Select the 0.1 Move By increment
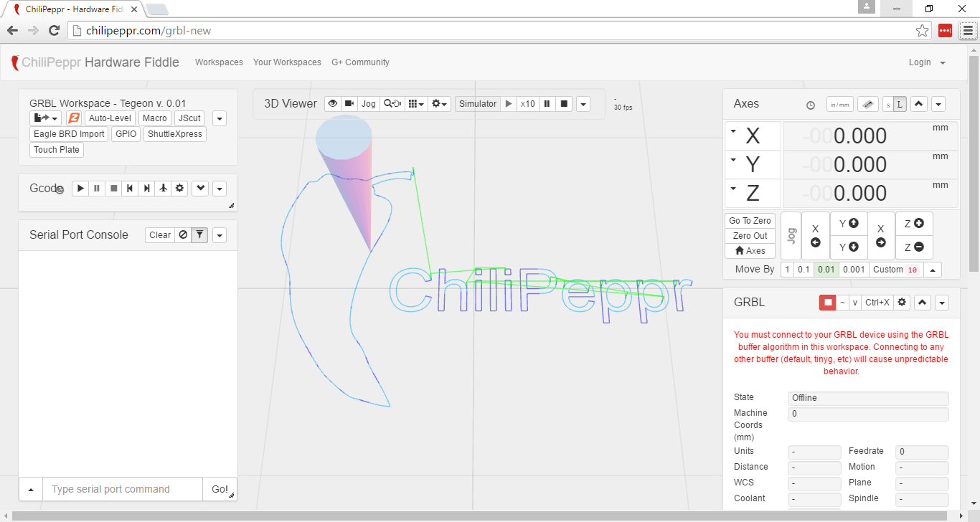980x522 pixels. point(804,270)
